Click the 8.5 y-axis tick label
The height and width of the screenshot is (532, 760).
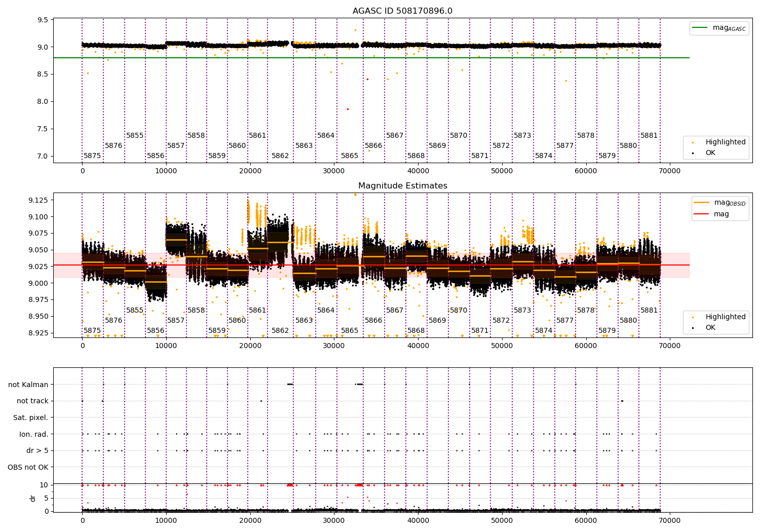point(43,74)
